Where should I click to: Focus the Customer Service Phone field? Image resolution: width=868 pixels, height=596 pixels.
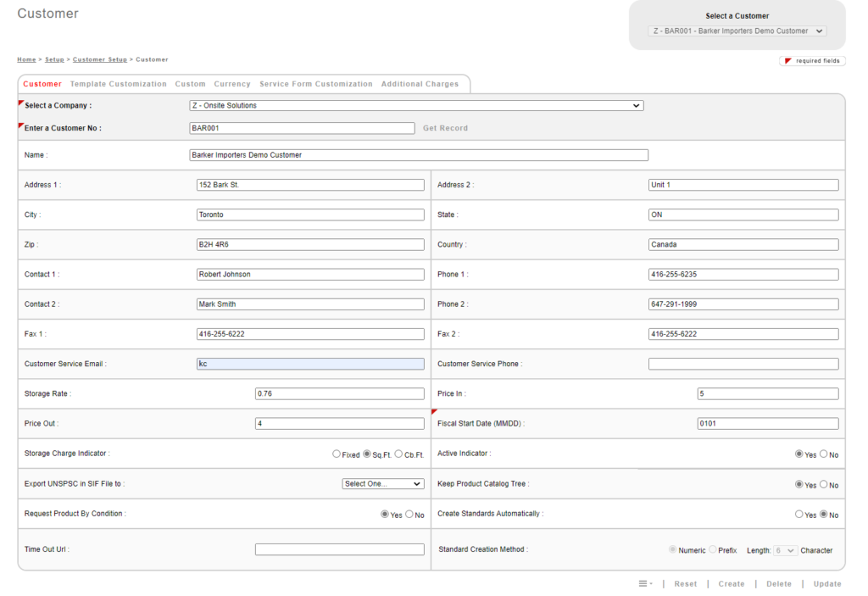[743, 364]
